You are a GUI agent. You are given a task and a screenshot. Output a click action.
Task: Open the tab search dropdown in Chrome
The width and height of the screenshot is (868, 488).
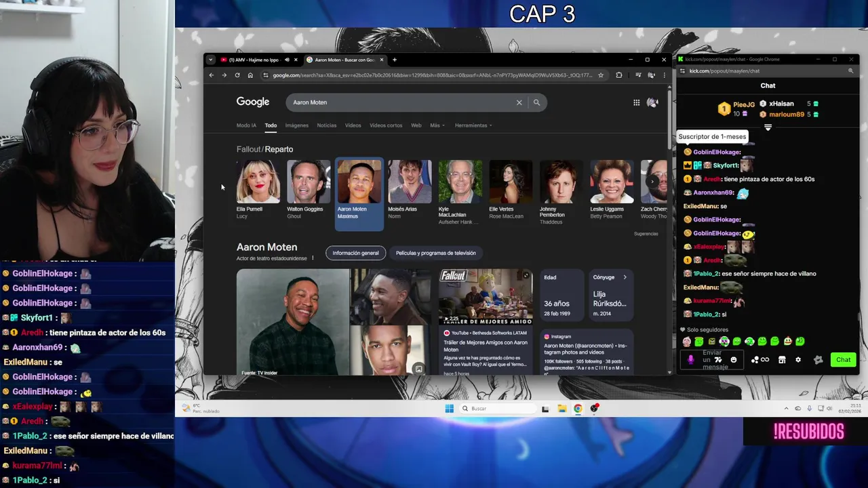click(x=210, y=60)
